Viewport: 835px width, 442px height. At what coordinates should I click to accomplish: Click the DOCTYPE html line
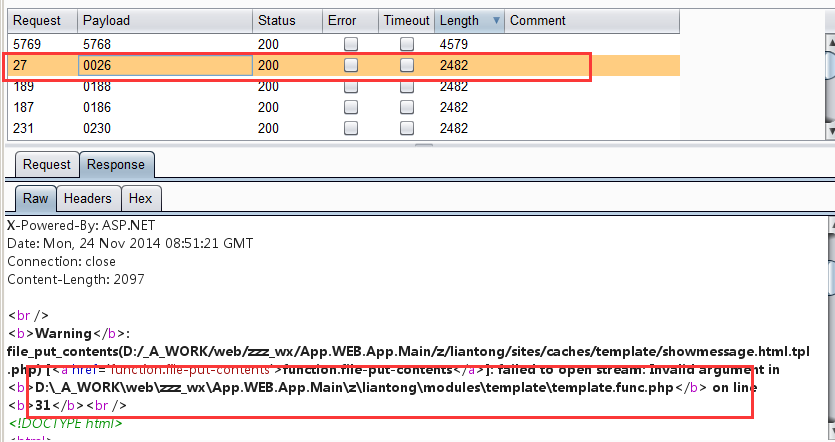coord(65,423)
